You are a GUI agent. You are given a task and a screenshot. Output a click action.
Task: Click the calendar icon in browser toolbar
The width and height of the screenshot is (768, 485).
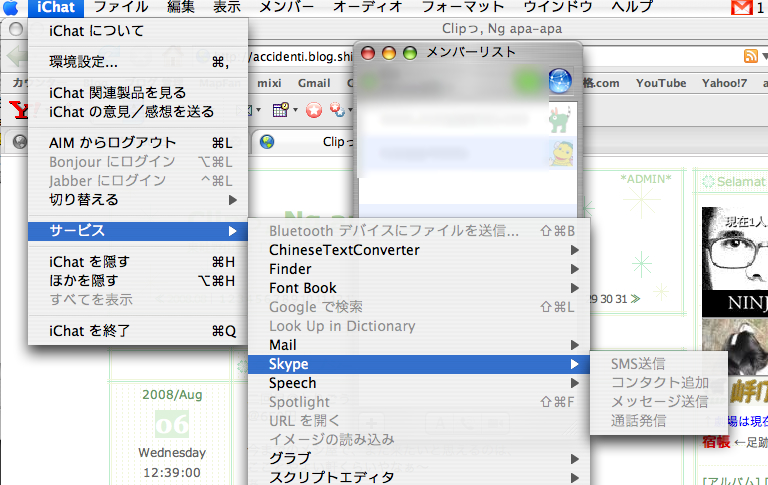tap(281, 109)
